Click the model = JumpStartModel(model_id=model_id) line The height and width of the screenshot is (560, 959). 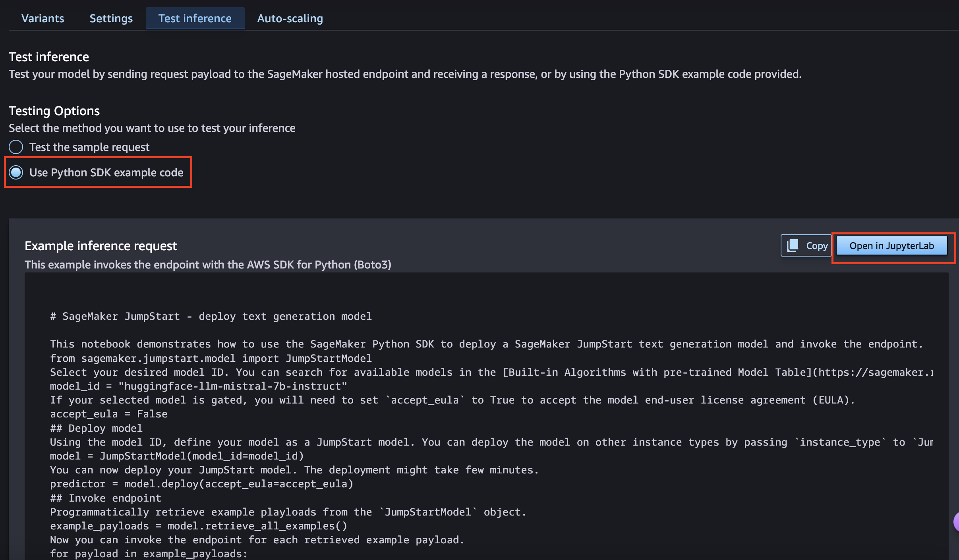pos(177,456)
